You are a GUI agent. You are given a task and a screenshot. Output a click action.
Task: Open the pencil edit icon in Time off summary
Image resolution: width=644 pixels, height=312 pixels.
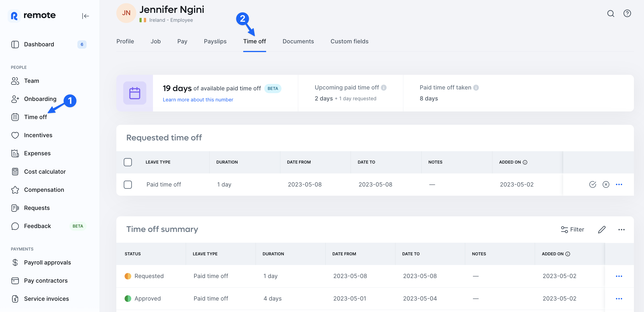pyautogui.click(x=602, y=229)
